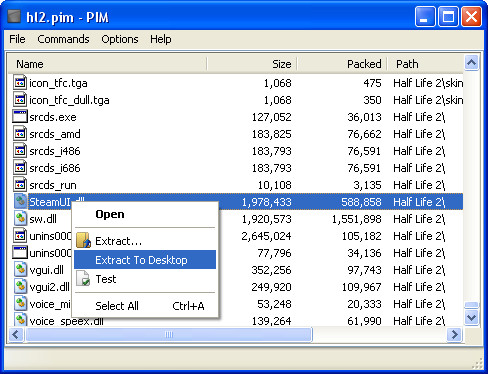Click the PIM title bar application icon
Screen dimensions: 488x374
(14, 17)
